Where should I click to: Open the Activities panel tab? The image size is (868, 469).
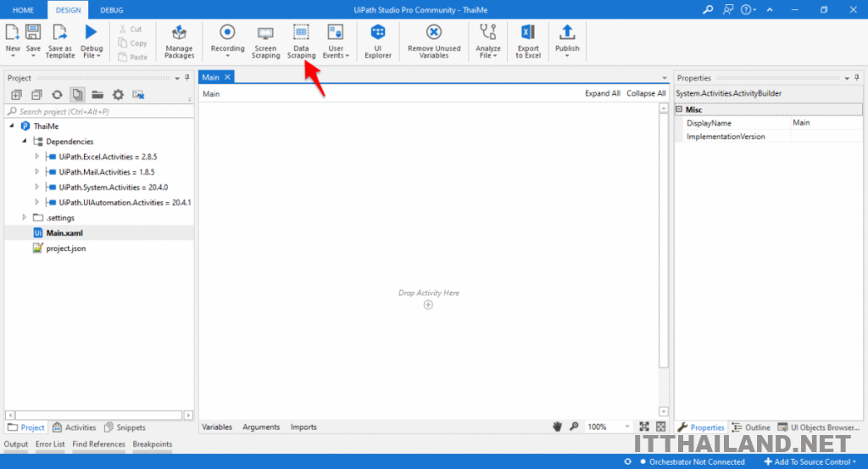tap(75, 427)
